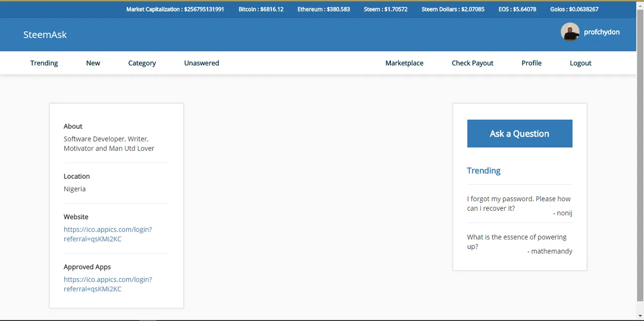
Task: Click the EOS price ticker
Action: pos(517,9)
